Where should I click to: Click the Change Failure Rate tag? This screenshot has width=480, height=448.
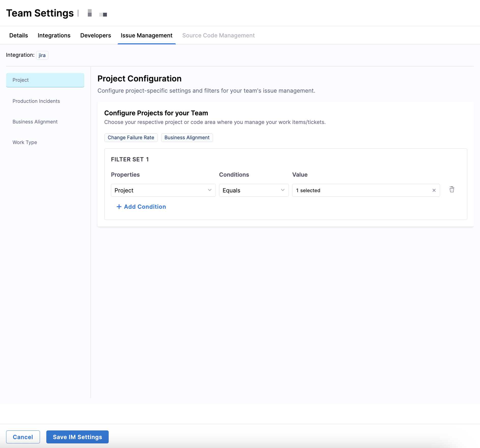click(131, 137)
